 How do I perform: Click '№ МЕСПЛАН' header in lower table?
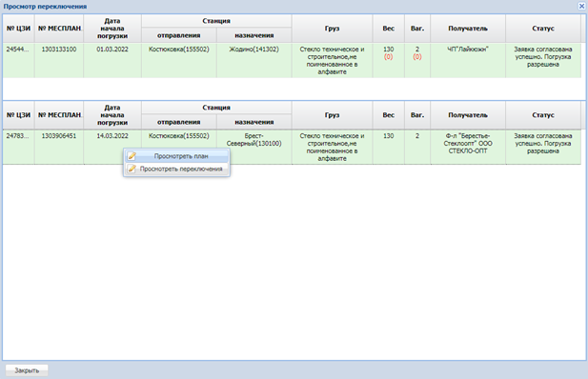click(x=59, y=115)
